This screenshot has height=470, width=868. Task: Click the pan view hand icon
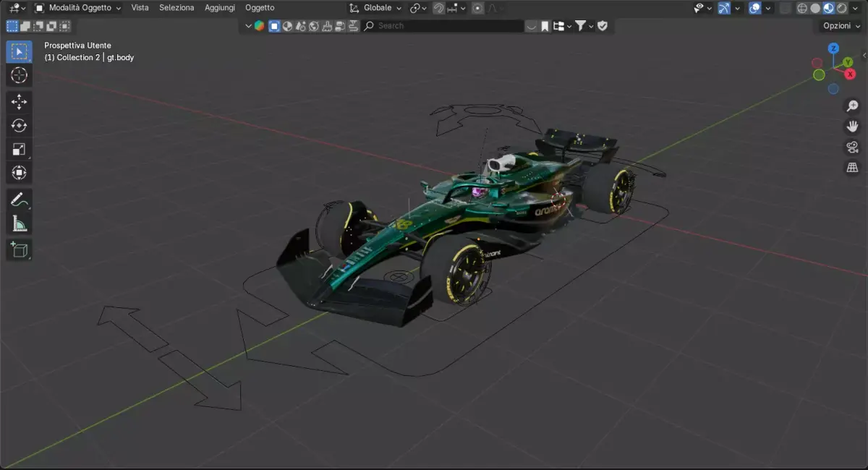click(852, 127)
